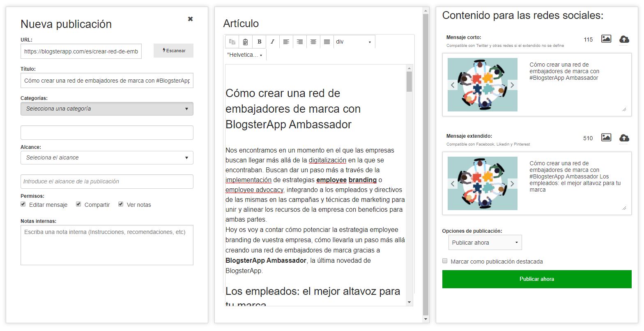Uncheck the Editar mensaje permission
644x331 pixels.
[x=23, y=204]
